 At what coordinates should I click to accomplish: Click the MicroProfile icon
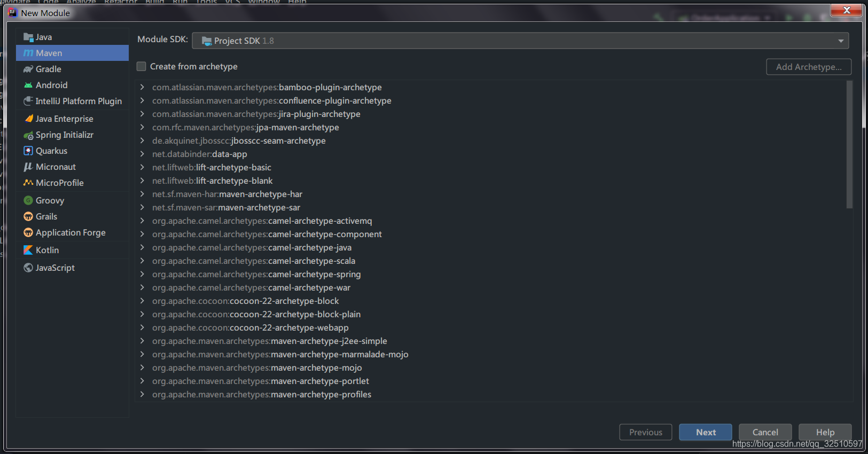[28, 183]
